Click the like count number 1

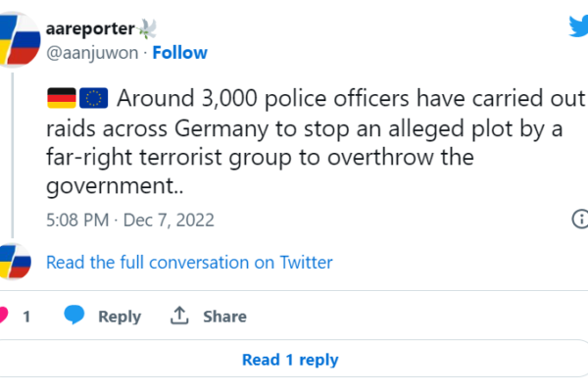pyautogui.click(x=26, y=317)
